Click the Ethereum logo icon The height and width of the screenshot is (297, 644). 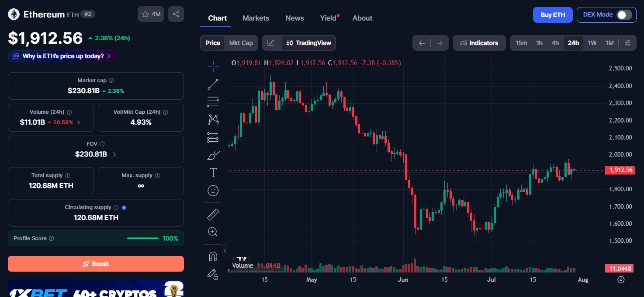[14, 14]
